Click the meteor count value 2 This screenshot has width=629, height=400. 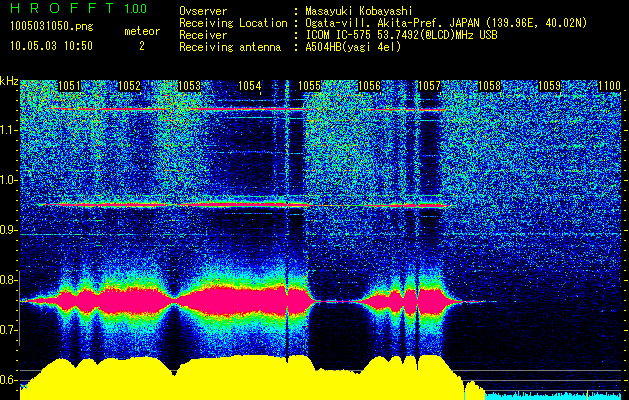click(142, 46)
